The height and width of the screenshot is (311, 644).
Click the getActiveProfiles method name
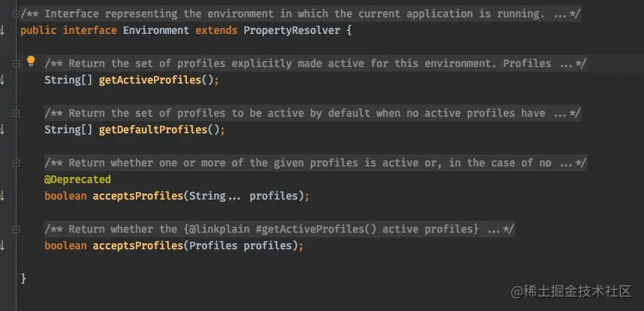[x=150, y=80]
